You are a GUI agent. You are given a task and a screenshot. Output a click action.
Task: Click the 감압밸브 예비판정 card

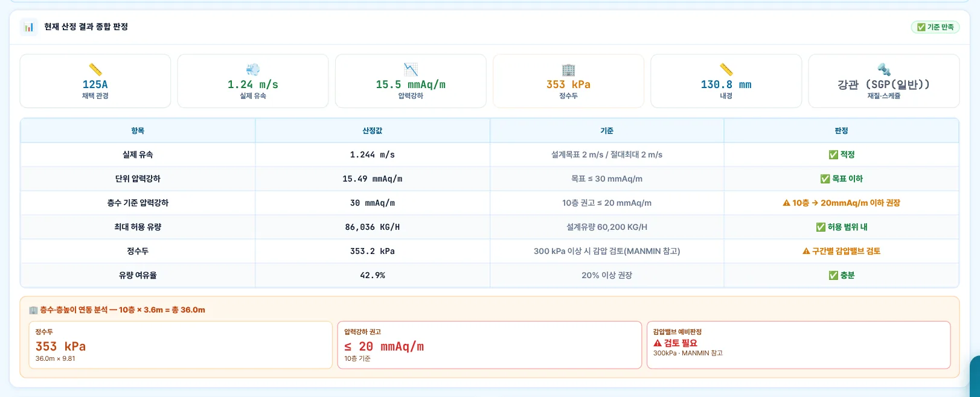798,345
